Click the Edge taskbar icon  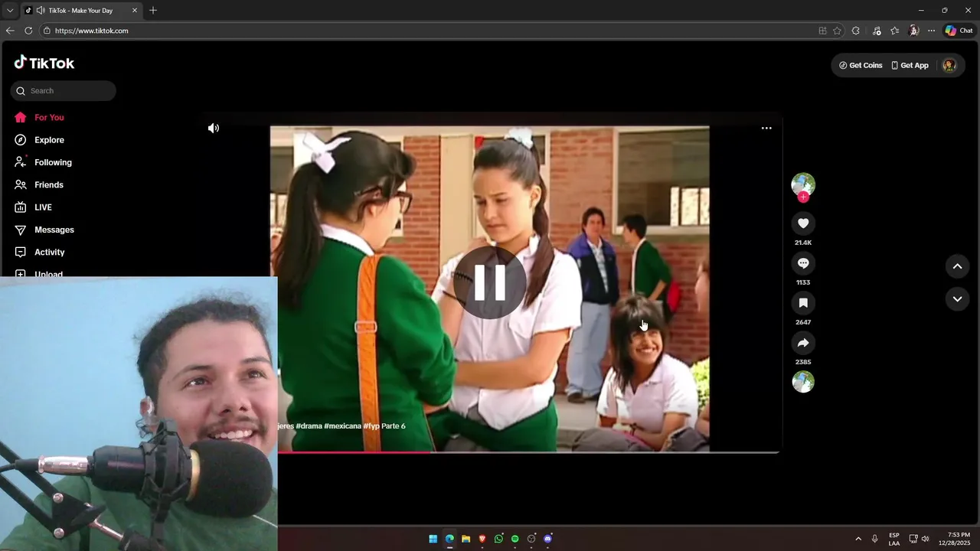point(449,539)
